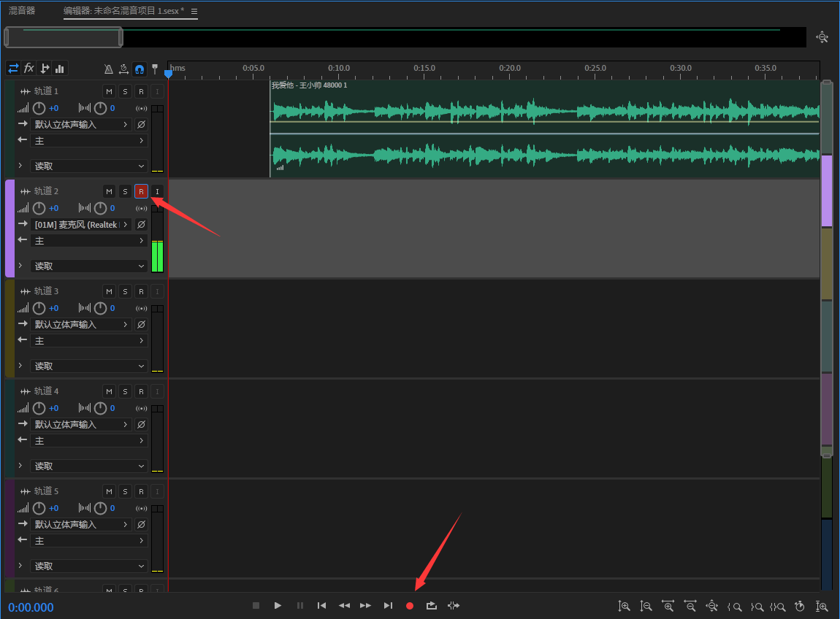Toggle the metronome icon
Image resolution: width=840 pixels, height=619 pixels.
coord(109,69)
